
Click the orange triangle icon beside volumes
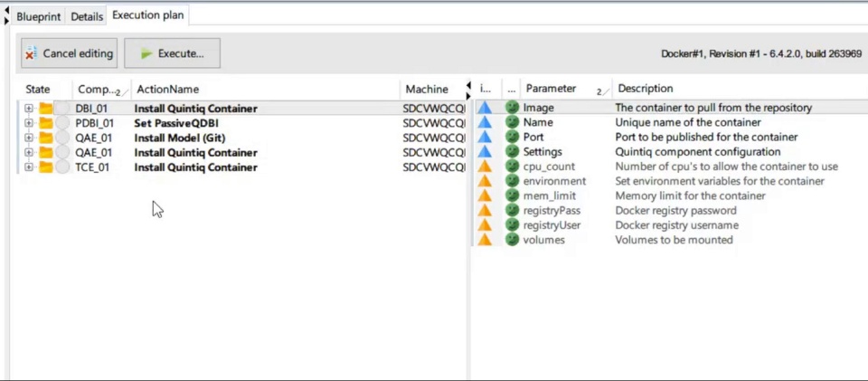click(486, 240)
